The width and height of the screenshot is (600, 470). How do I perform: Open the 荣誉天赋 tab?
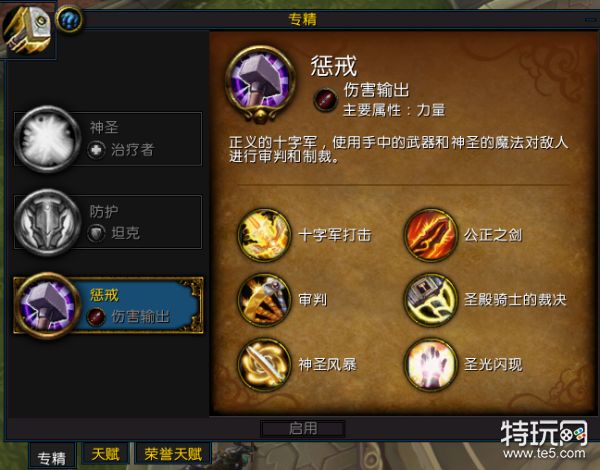pos(173,454)
